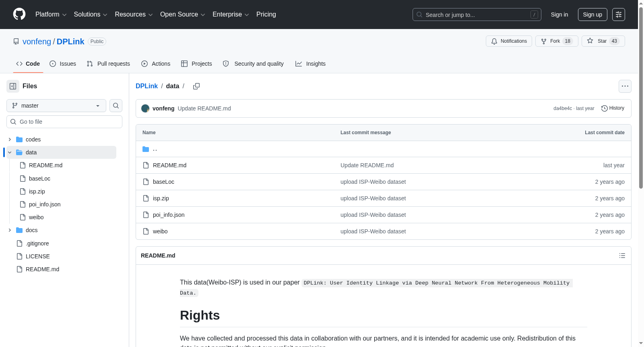Click the isp.zip file icon in table
Screen dimensions: 644x347
[x=146, y=198]
